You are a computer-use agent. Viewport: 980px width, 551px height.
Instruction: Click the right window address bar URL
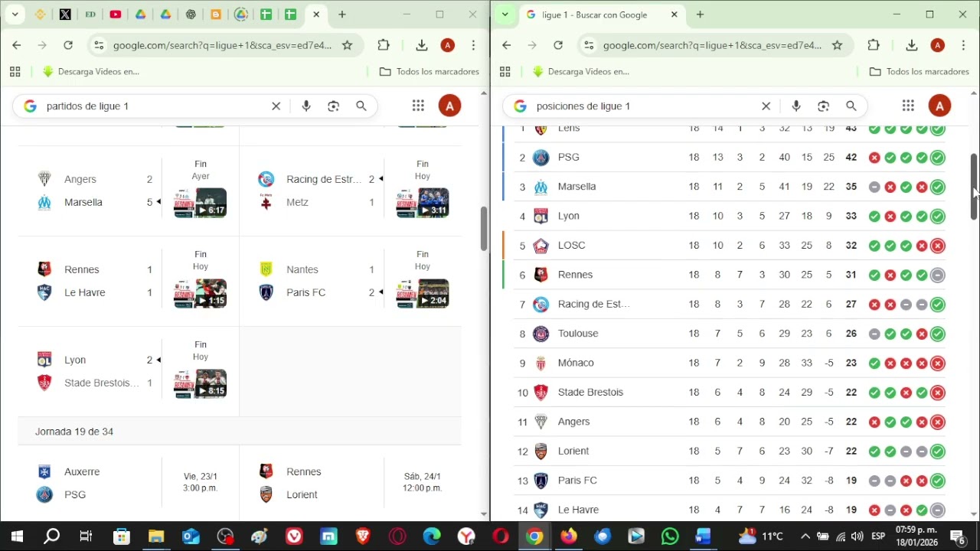[x=713, y=45]
